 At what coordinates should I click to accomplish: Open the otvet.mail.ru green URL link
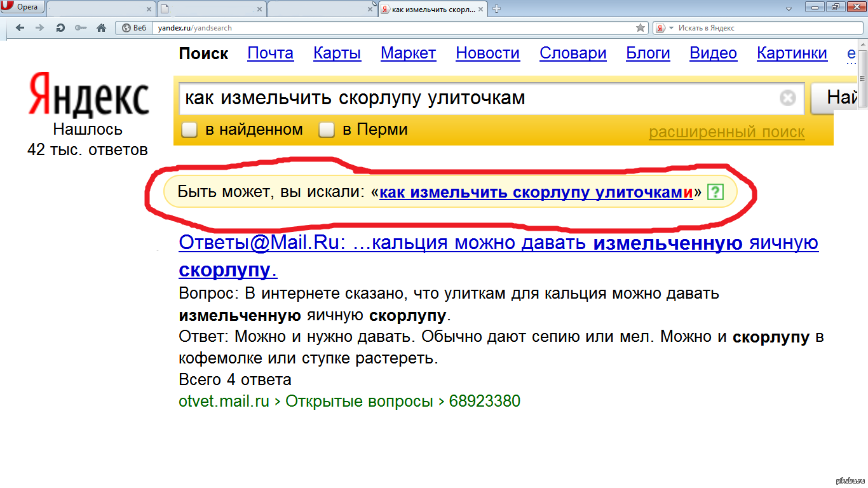click(x=224, y=402)
